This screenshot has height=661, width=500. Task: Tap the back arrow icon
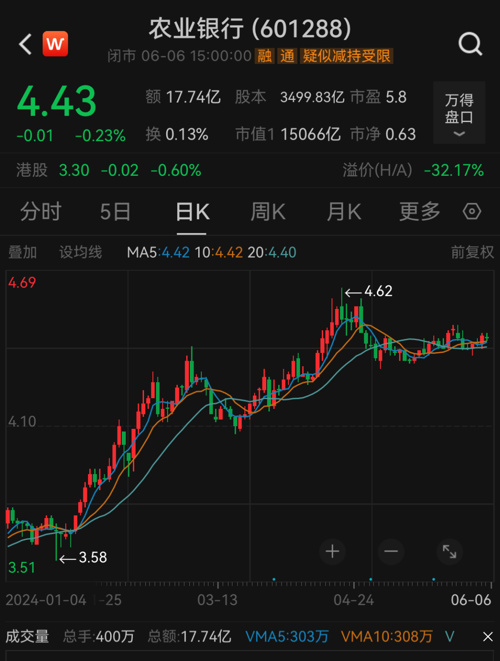coord(25,44)
